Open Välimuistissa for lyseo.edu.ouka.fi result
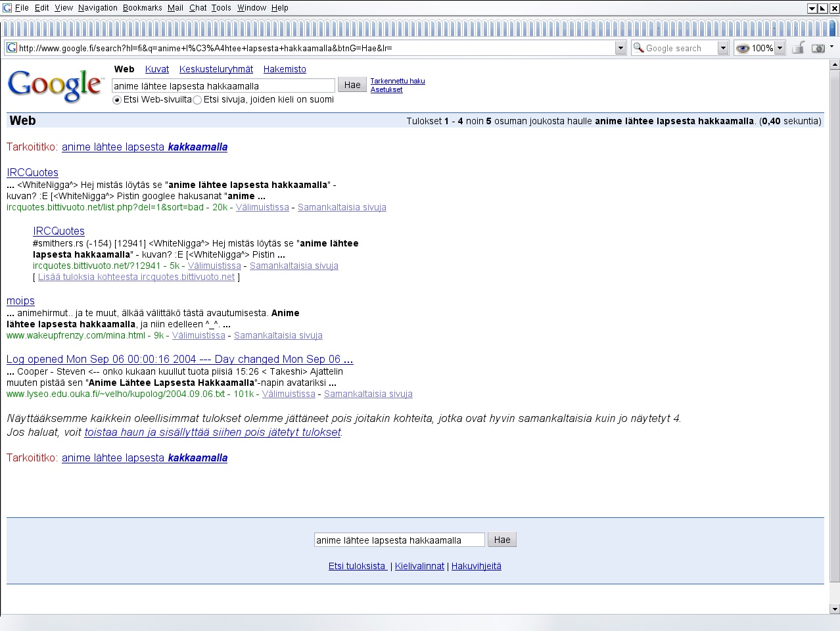 pyautogui.click(x=289, y=394)
